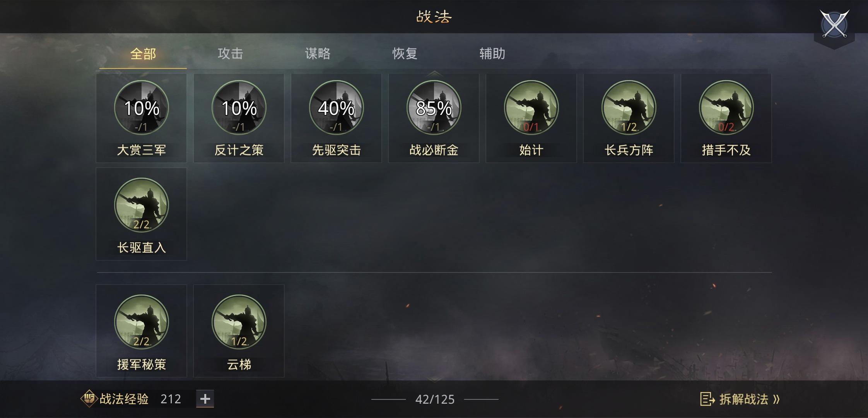Screen dimensions: 868x418
Task: Choose the 措手不及 tactic icon
Action: coord(726,108)
